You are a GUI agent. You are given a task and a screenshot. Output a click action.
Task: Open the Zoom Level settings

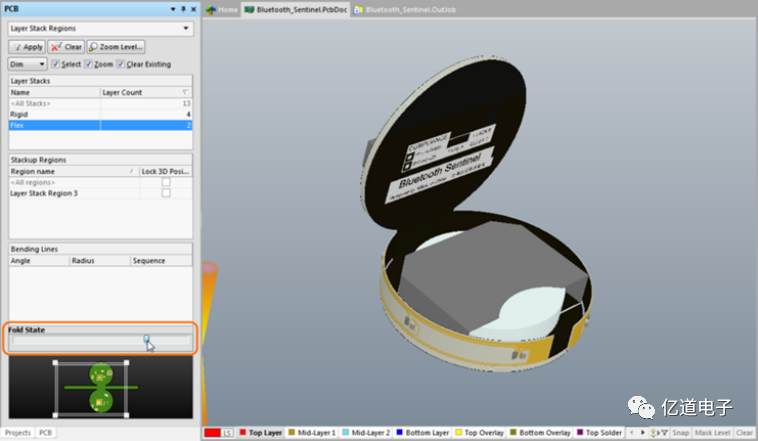pyautogui.click(x=116, y=47)
